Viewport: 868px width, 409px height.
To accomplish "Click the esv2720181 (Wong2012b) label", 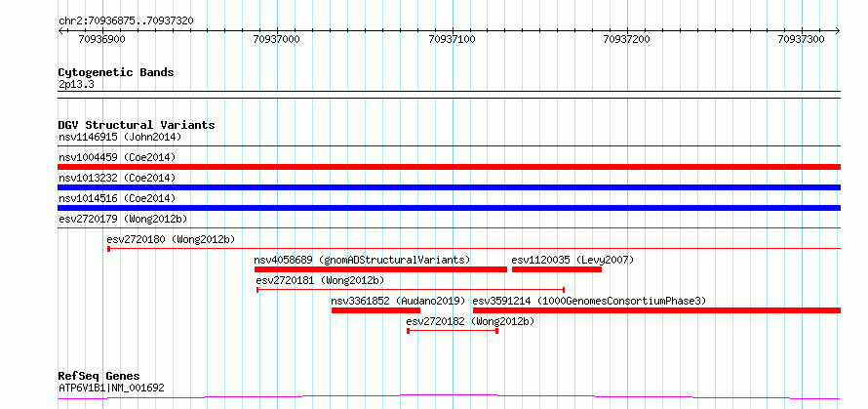I will point(320,280).
